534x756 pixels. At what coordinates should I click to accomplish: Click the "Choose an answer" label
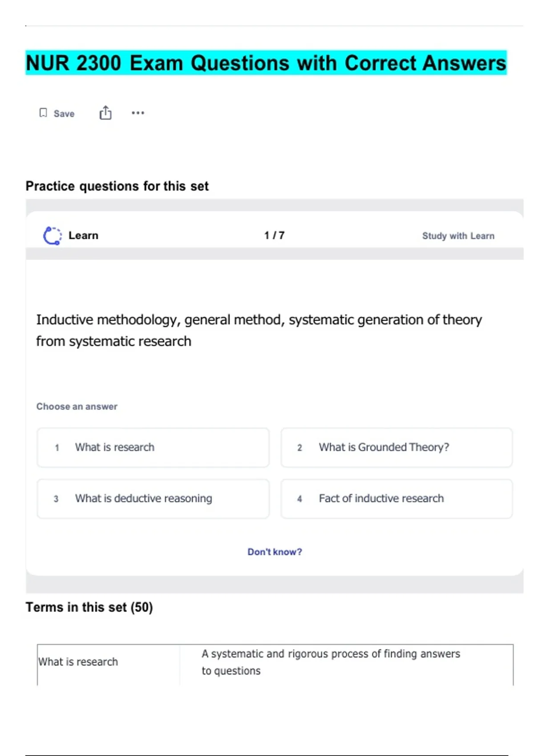click(x=77, y=406)
